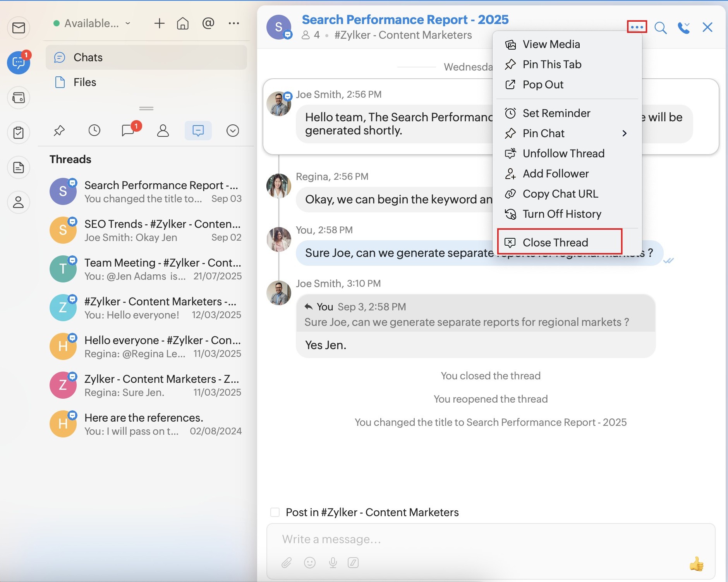Click Copy Chat URL menu item
The image size is (728, 582).
click(x=560, y=194)
